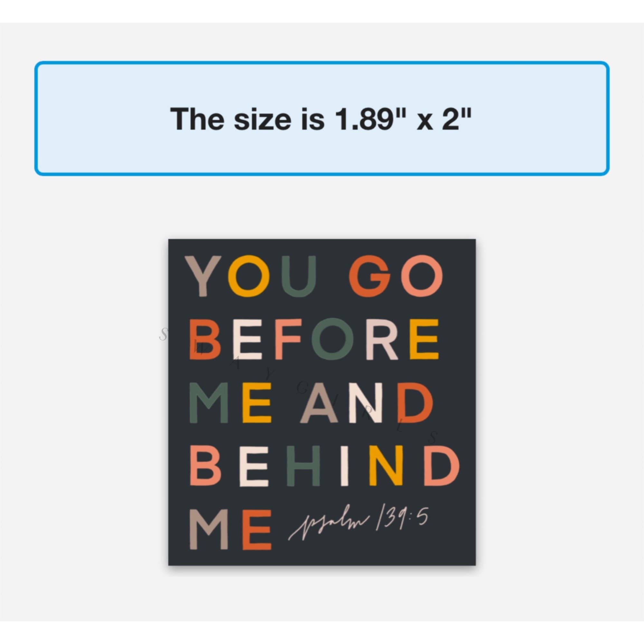Click the word "AND" on the sticker

[363, 403]
